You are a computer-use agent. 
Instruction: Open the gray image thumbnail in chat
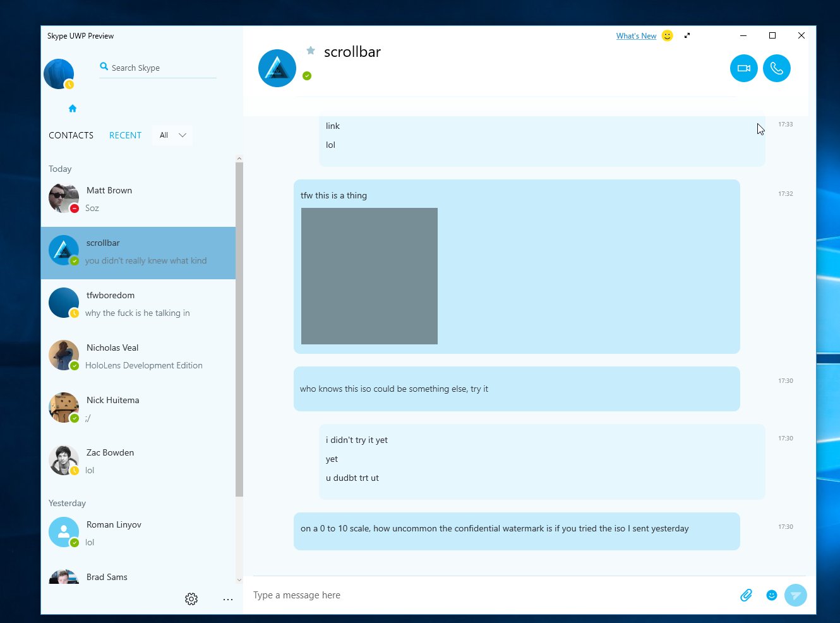369,276
